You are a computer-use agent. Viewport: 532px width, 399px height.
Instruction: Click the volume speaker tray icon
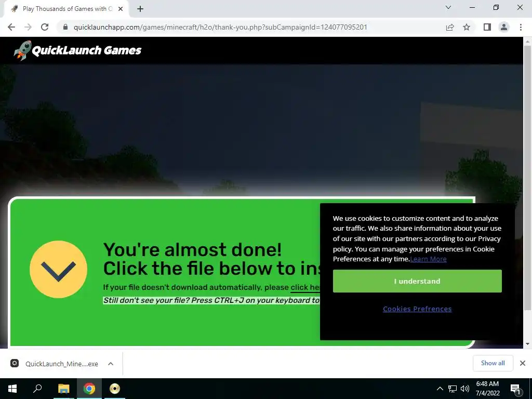(x=465, y=389)
